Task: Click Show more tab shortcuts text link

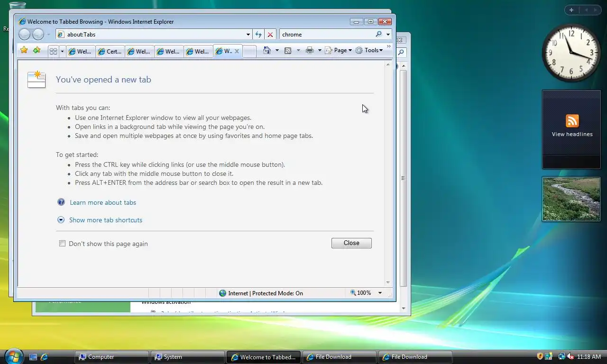Action: [x=106, y=220]
